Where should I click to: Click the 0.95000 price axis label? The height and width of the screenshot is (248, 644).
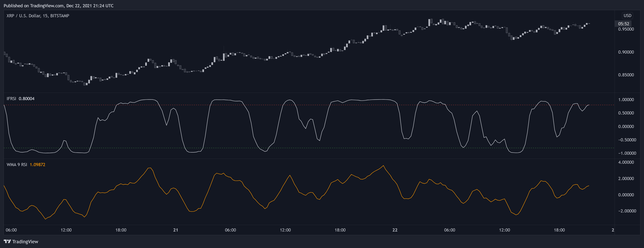point(626,29)
